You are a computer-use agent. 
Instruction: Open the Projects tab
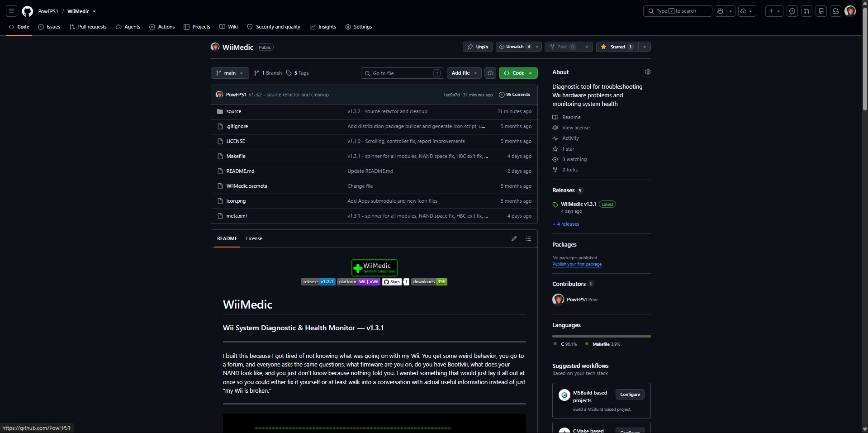(x=197, y=27)
